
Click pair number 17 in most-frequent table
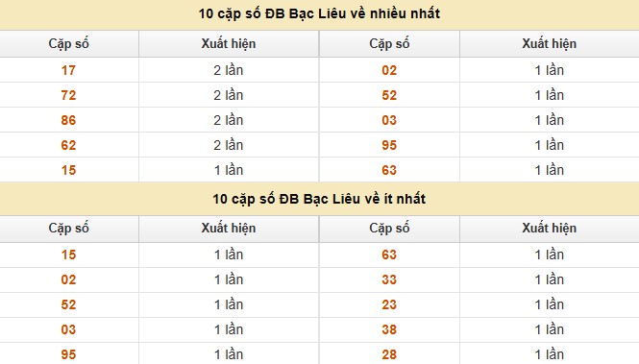pos(68,70)
